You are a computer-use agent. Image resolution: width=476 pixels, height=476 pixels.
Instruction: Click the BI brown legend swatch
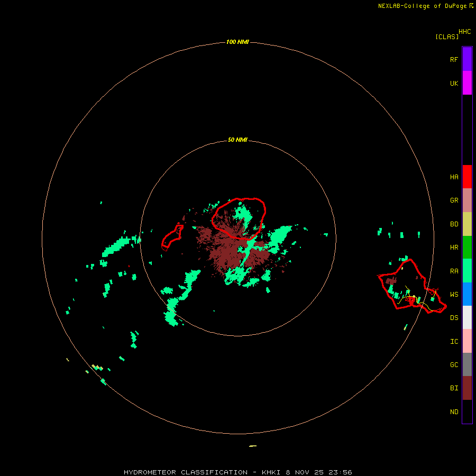467,388
